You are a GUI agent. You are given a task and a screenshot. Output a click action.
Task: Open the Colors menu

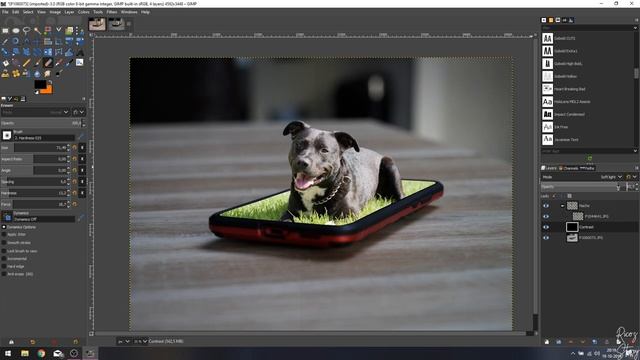point(83,12)
